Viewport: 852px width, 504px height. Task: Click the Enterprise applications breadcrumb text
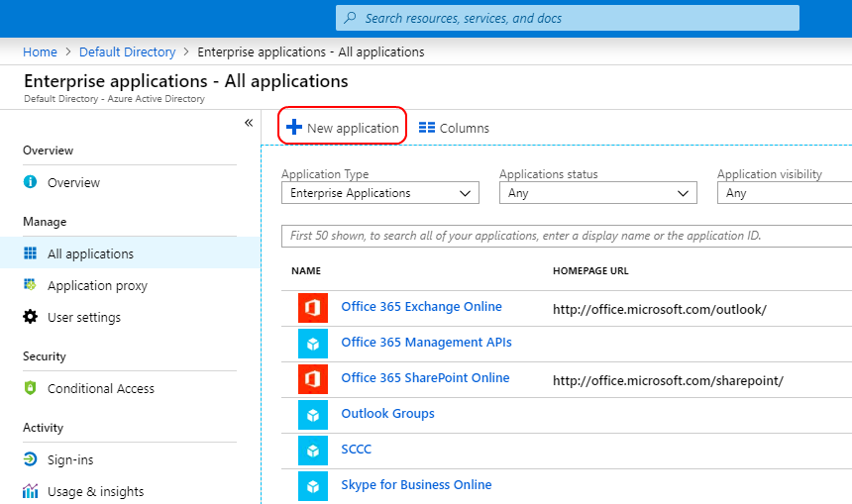click(x=311, y=51)
